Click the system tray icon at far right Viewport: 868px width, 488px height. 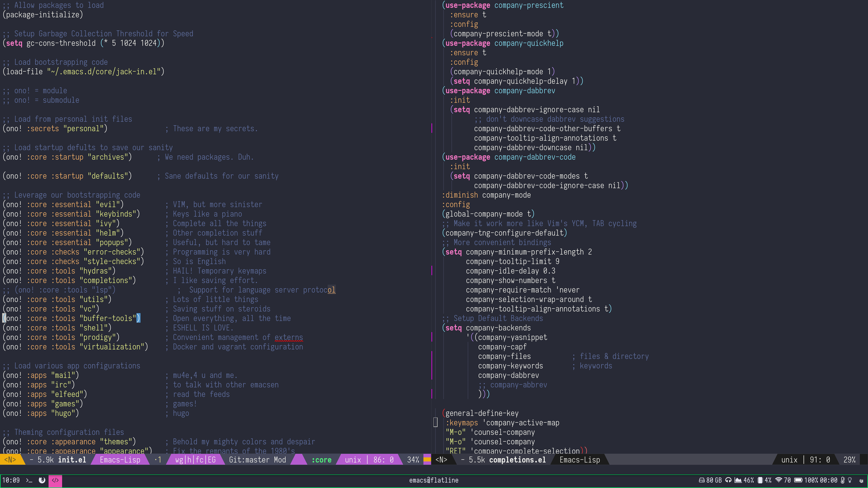(x=861, y=481)
